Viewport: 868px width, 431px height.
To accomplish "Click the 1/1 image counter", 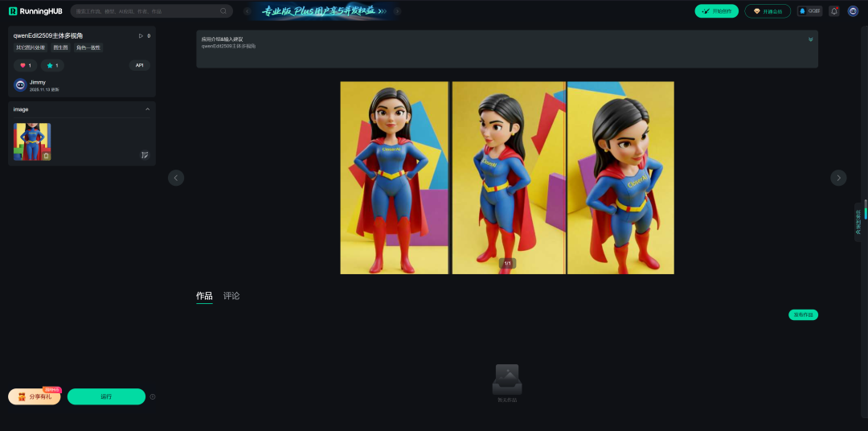I will point(507,263).
